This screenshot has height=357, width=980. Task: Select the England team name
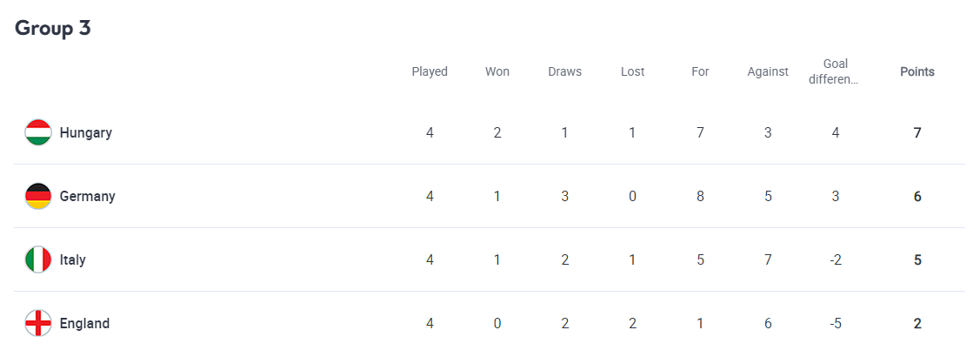tap(84, 324)
